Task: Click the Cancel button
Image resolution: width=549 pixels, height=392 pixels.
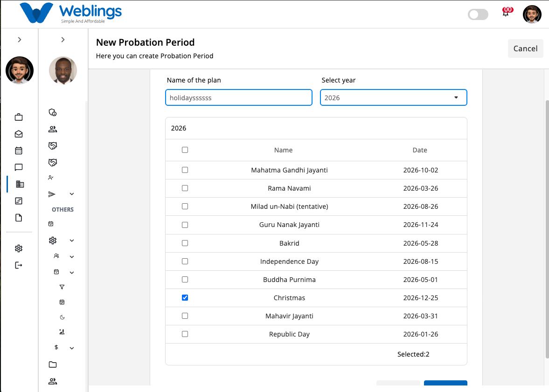Action: pyautogui.click(x=526, y=48)
